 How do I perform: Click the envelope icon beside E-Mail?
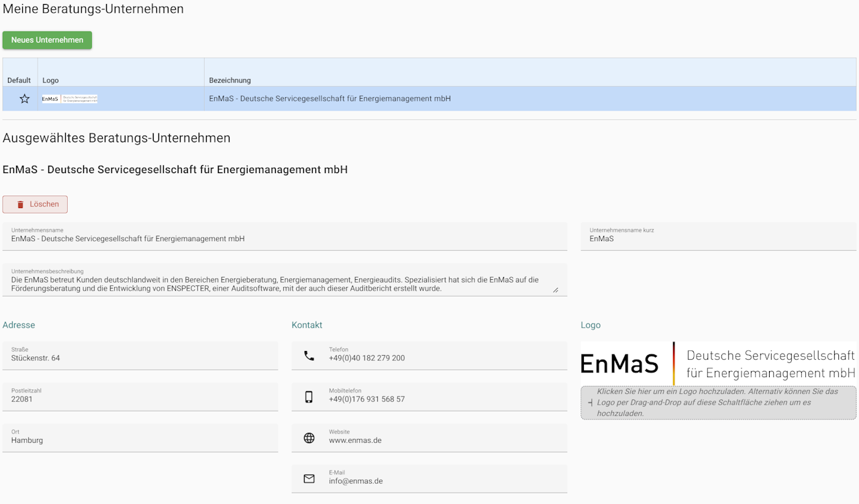tap(309, 478)
